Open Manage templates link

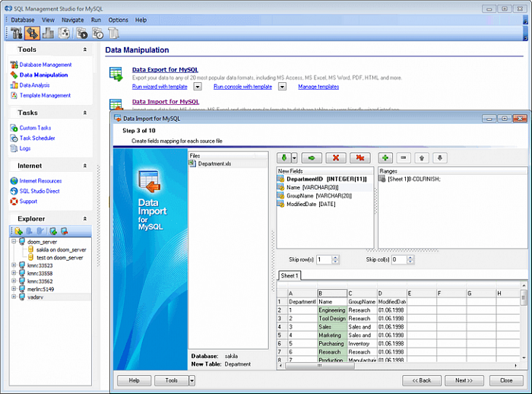318,87
